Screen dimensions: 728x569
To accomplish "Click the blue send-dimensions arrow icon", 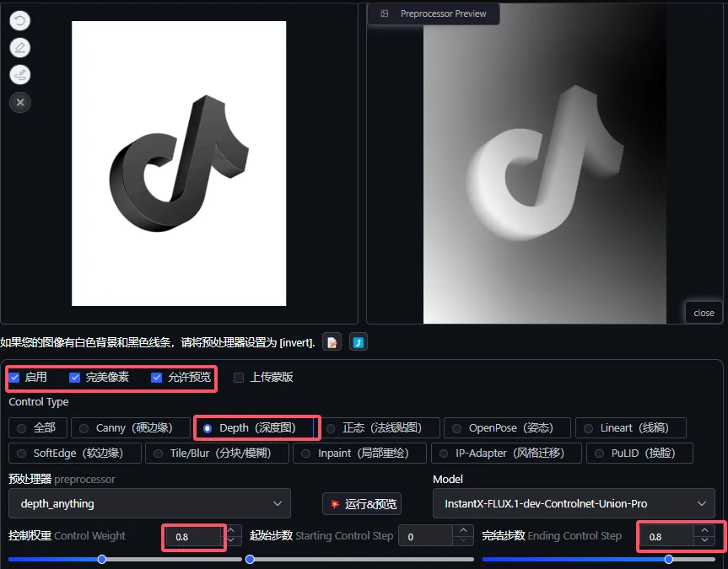I will [x=359, y=342].
